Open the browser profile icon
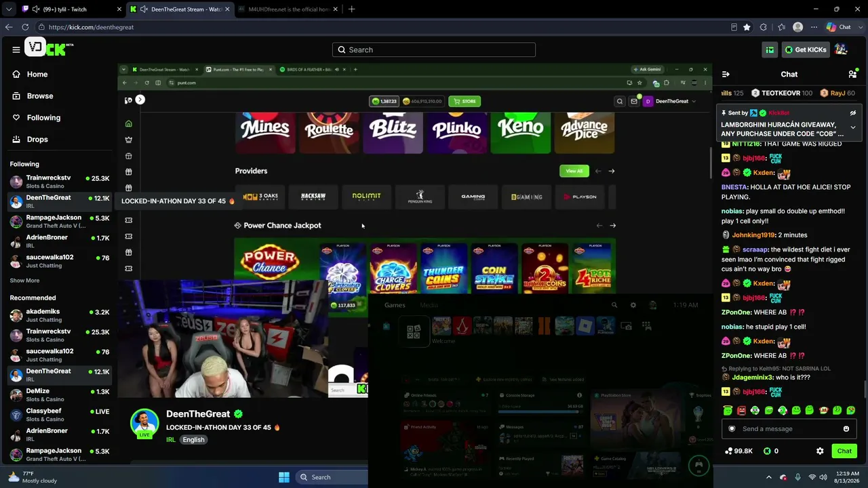The width and height of the screenshot is (868, 488). tap(798, 27)
